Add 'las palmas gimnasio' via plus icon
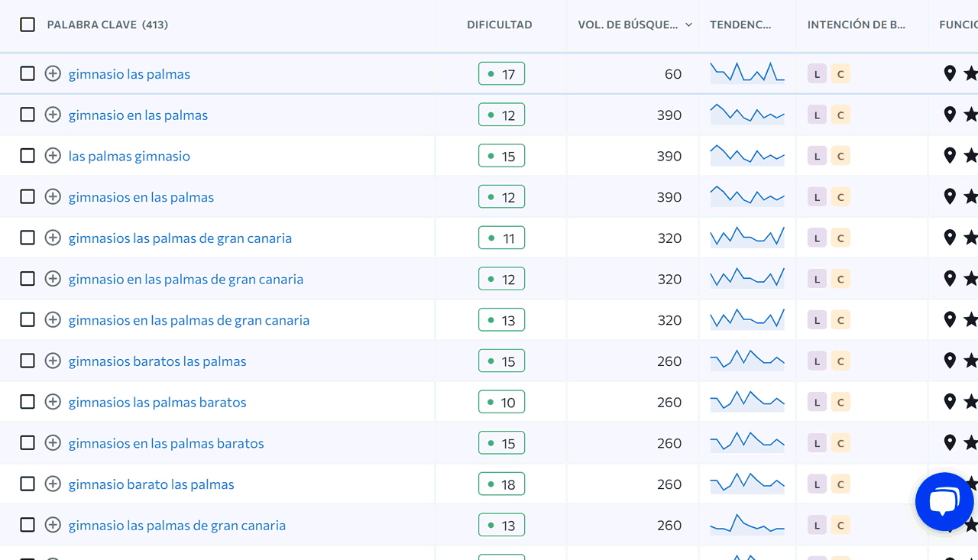This screenshot has width=978, height=560. 53,156
